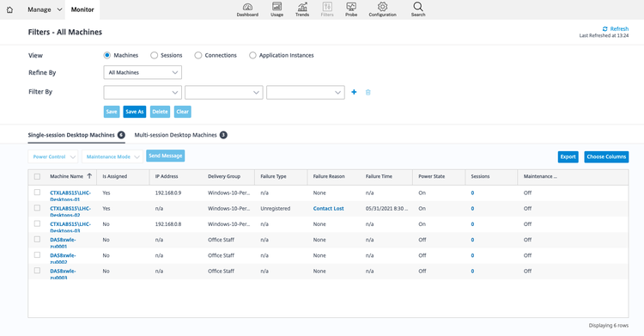Click the Choose Columns button

pos(606,156)
